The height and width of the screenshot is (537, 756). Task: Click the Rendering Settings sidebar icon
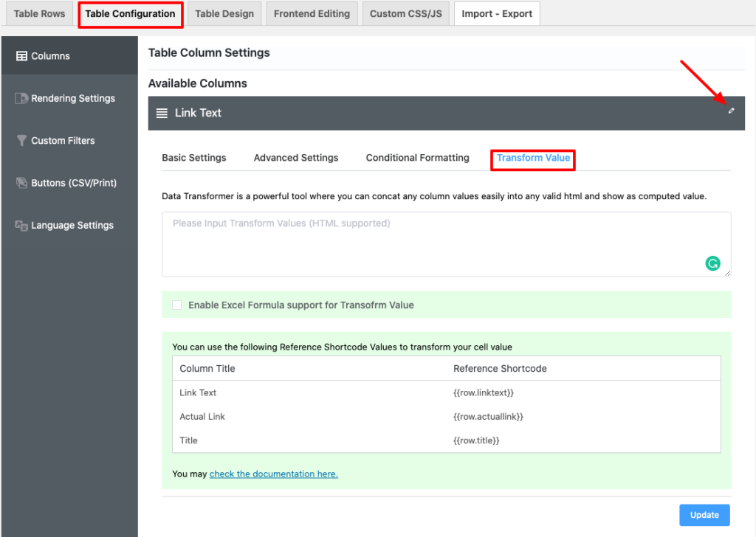pyautogui.click(x=21, y=98)
